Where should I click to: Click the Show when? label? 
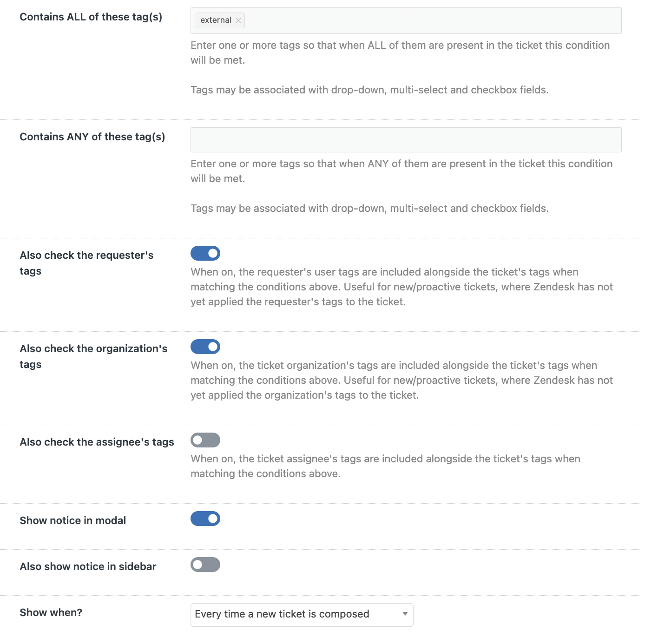pos(51,612)
